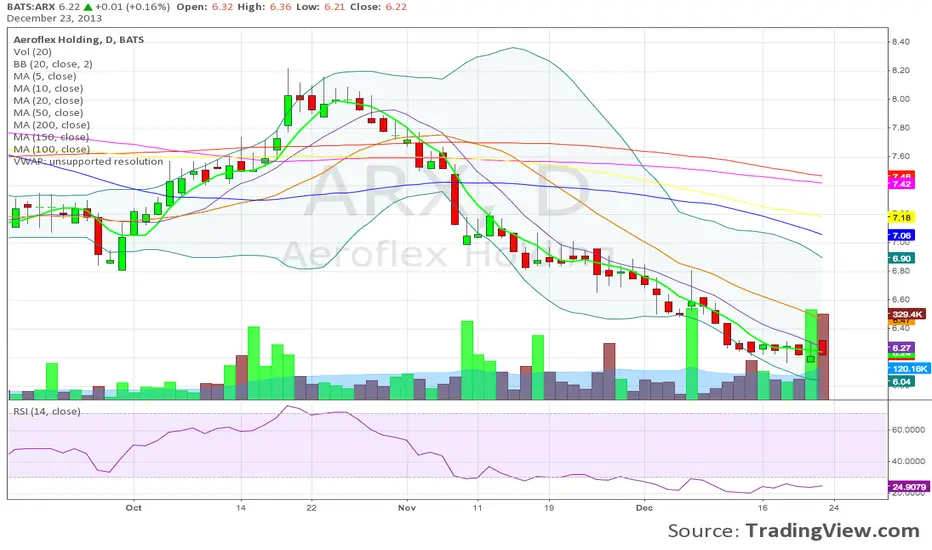Click the 8.00 price axis label
932x550 pixels.
[x=900, y=99]
